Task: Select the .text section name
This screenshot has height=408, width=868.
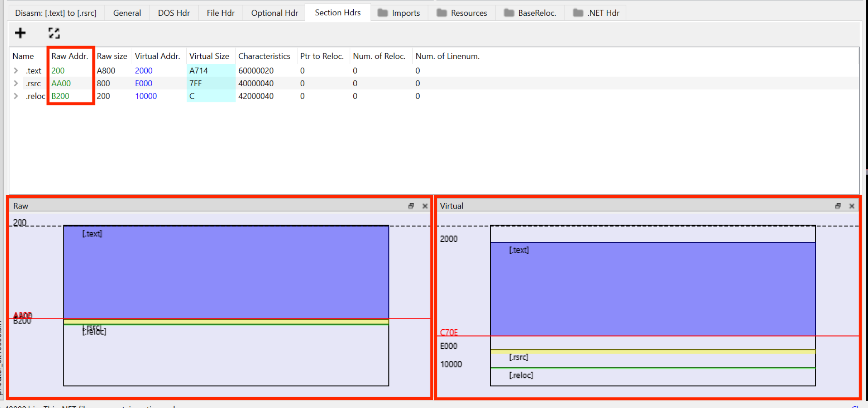Action: click(x=34, y=71)
